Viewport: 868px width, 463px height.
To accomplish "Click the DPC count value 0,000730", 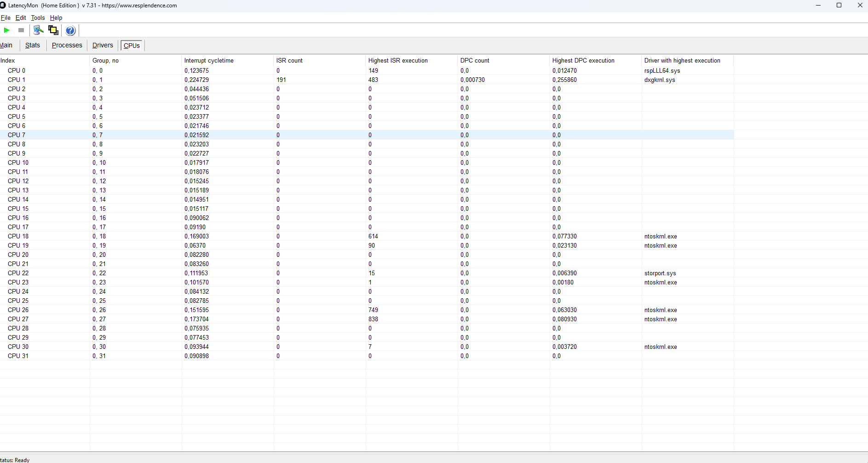I will (472, 80).
